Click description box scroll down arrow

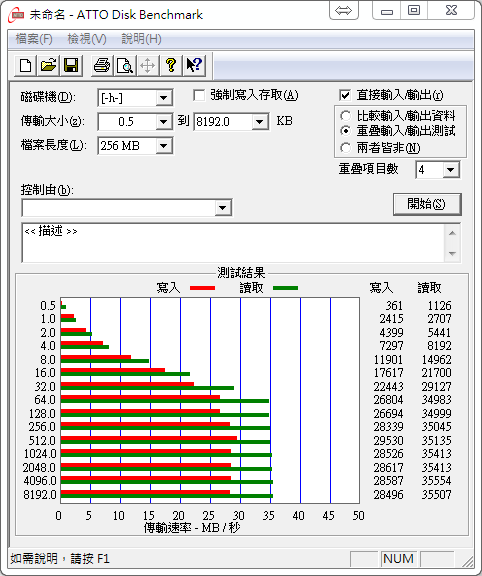pos(453,253)
